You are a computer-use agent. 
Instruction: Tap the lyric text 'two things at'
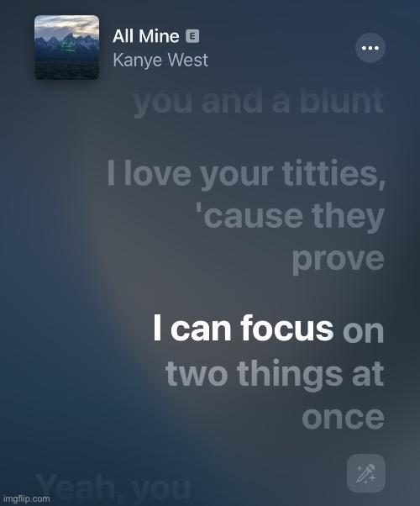(275, 374)
